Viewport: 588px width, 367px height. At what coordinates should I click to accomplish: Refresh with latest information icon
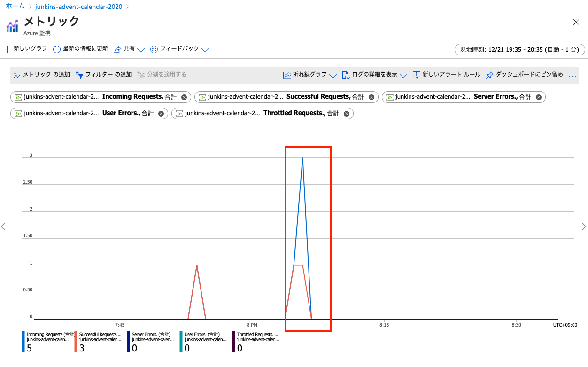(x=57, y=49)
